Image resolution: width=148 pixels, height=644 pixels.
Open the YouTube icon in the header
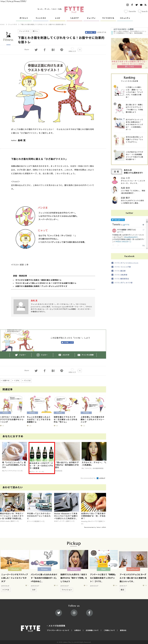[x=141, y=5]
